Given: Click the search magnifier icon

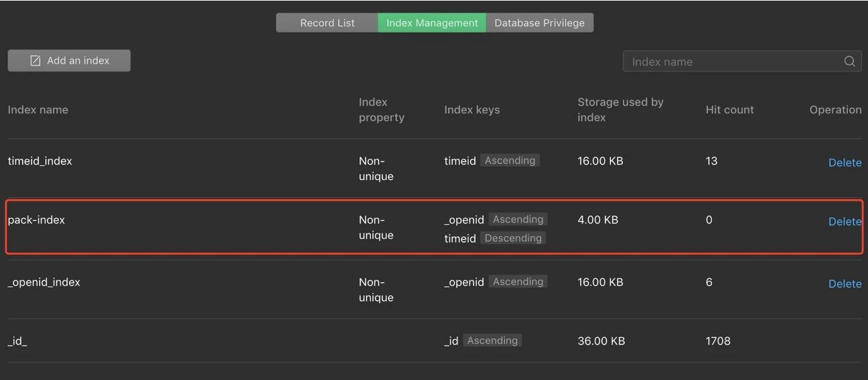Looking at the screenshot, I should click(849, 62).
